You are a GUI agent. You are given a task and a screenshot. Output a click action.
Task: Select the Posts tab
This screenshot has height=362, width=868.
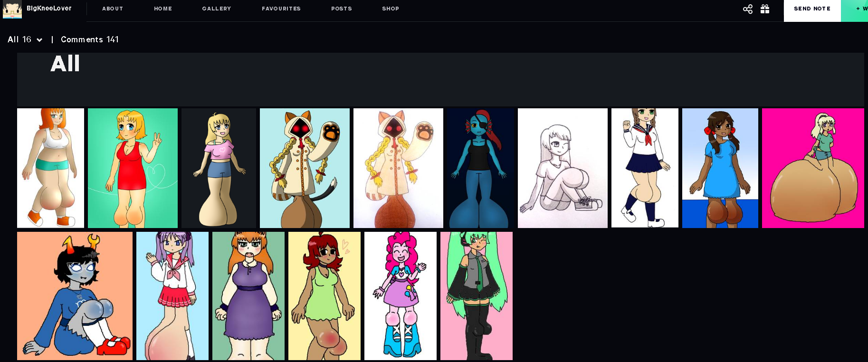pos(342,9)
